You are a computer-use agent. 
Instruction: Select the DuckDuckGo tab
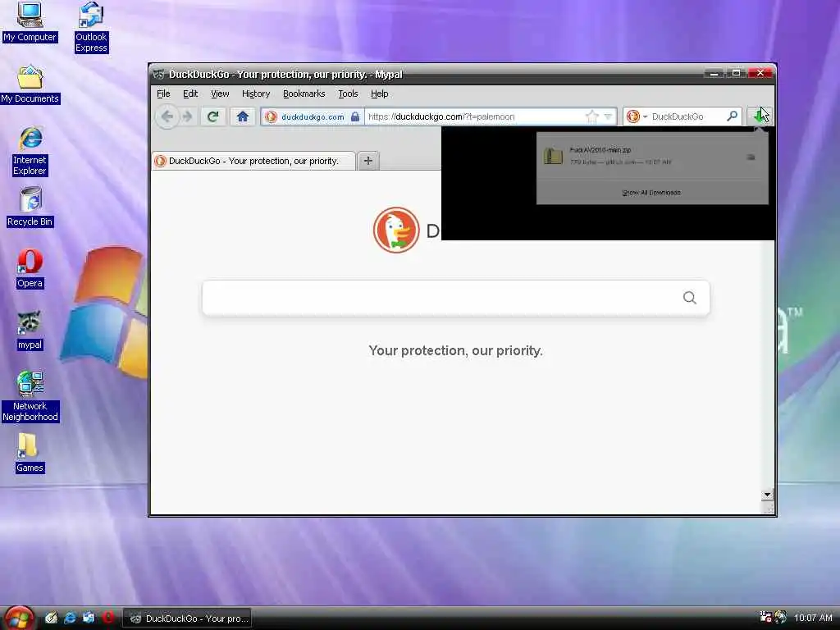point(253,161)
